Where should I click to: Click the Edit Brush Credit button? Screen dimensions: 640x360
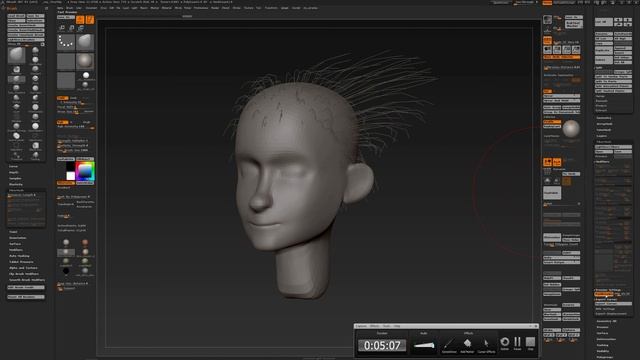[x=26, y=287]
